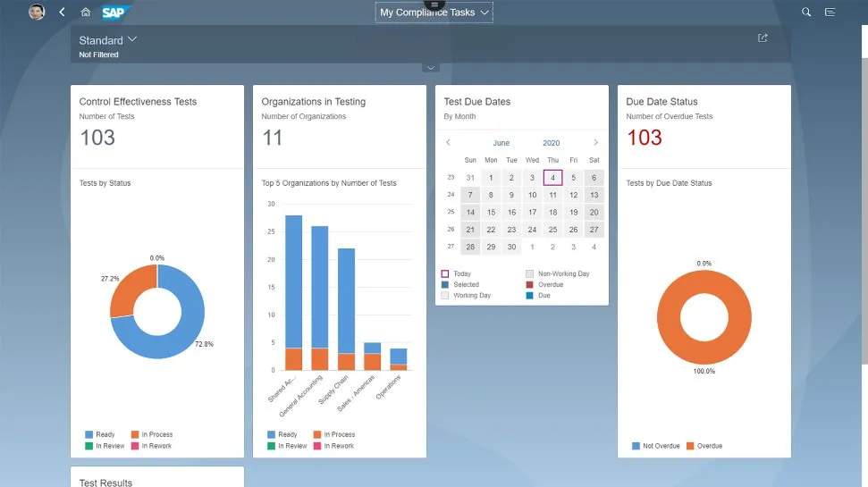The image size is (868, 487).
Task: Open the Control Effectiveness Tests card header
Action: [x=138, y=102]
